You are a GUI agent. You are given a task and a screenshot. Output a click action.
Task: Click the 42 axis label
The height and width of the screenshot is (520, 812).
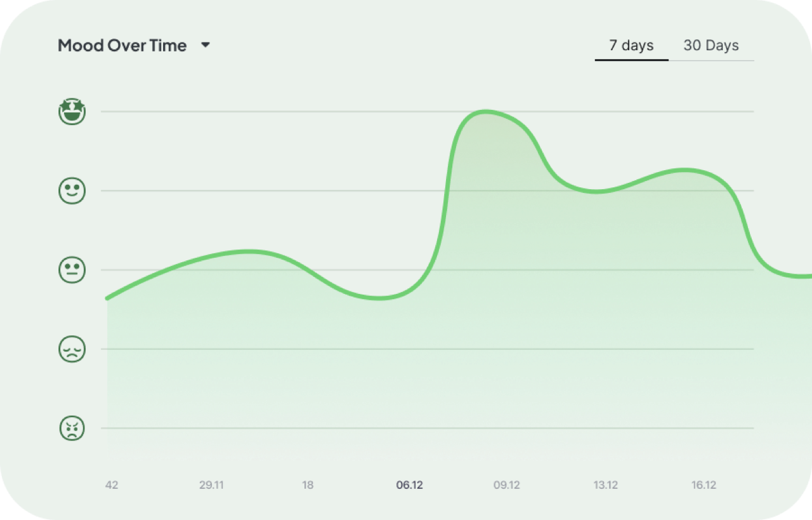click(x=112, y=485)
